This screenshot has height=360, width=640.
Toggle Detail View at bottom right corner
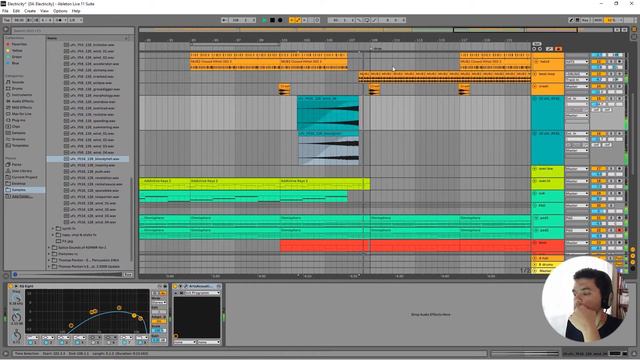(634, 353)
